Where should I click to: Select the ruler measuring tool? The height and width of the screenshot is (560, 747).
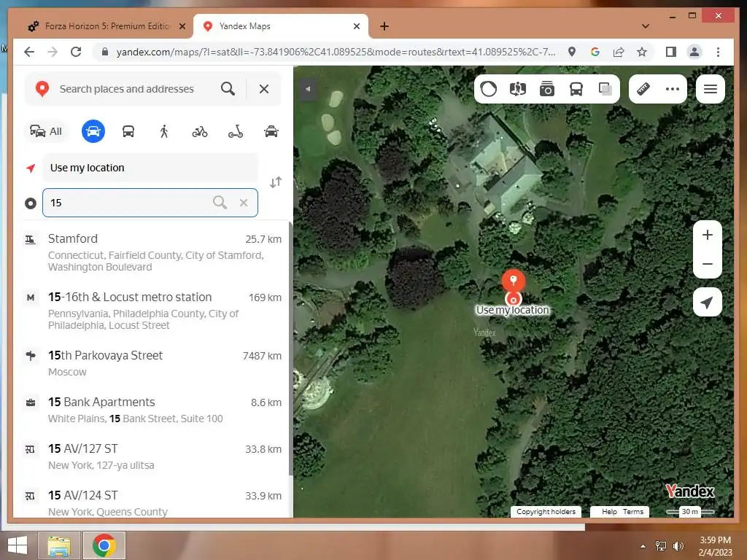coord(643,89)
